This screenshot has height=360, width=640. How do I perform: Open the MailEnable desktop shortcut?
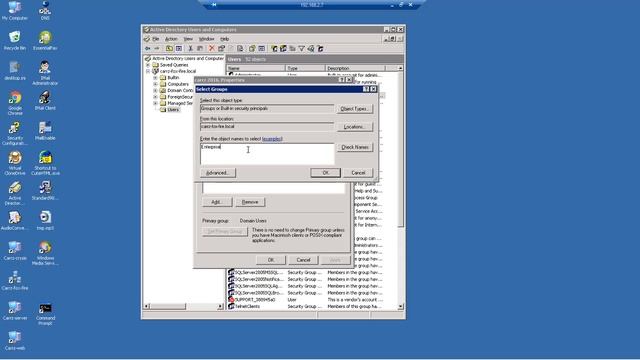point(45,131)
